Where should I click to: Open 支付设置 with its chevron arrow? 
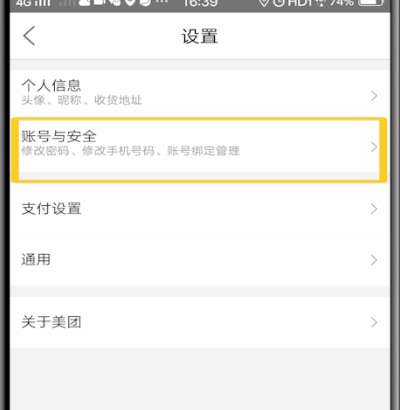tap(374, 209)
